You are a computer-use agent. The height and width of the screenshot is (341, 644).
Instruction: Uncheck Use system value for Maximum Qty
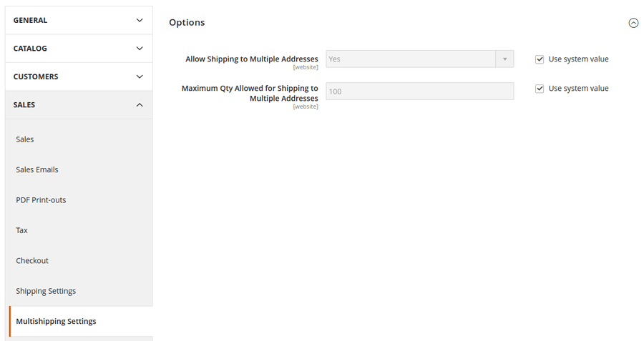coord(540,89)
